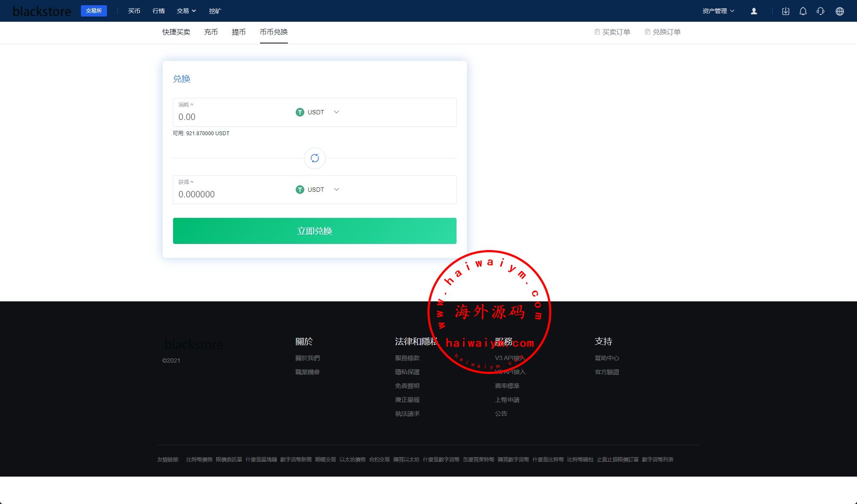Click the user profile icon
The height and width of the screenshot is (504, 857).
point(754,11)
